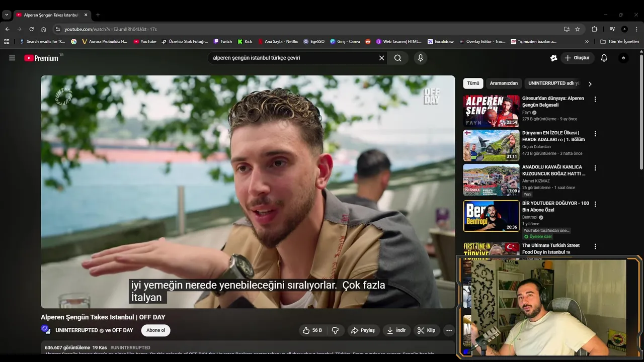Open Fayn channel name under Belgeseli video
Viewport: 644px width, 362px height.
click(526, 113)
